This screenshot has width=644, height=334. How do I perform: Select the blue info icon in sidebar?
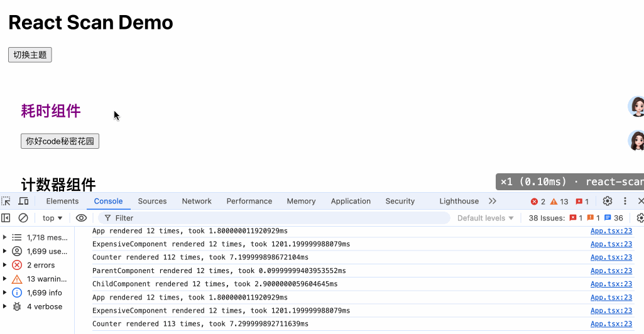point(17,293)
